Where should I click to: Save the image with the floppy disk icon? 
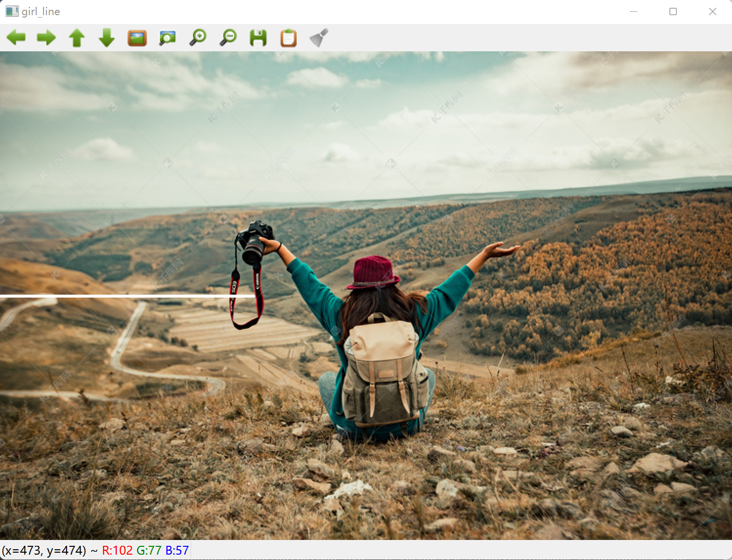(258, 38)
